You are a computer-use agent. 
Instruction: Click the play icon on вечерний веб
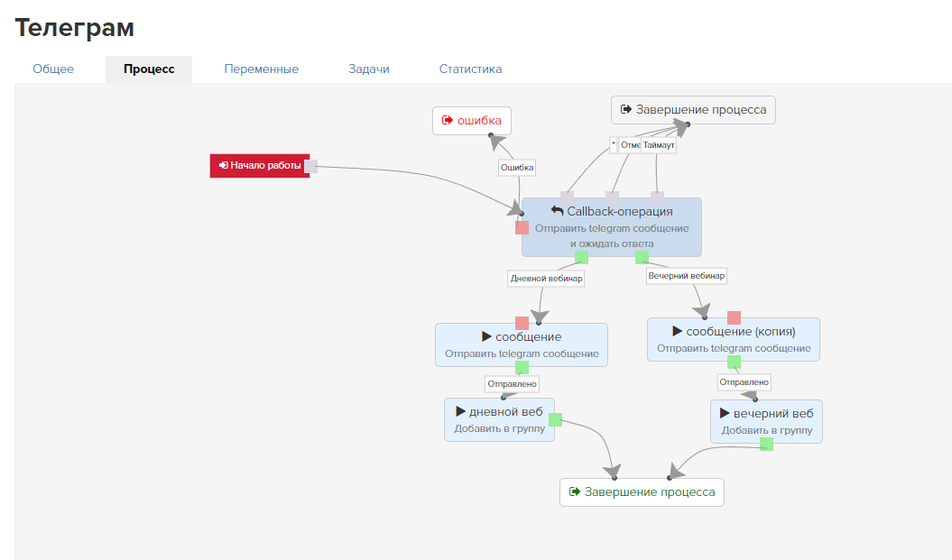725,413
